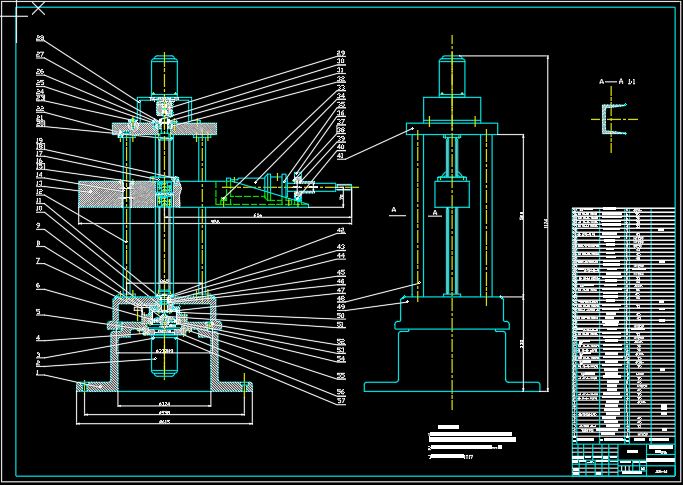Select part callout number 3
The height and width of the screenshot is (485, 683).
[x=38, y=355]
